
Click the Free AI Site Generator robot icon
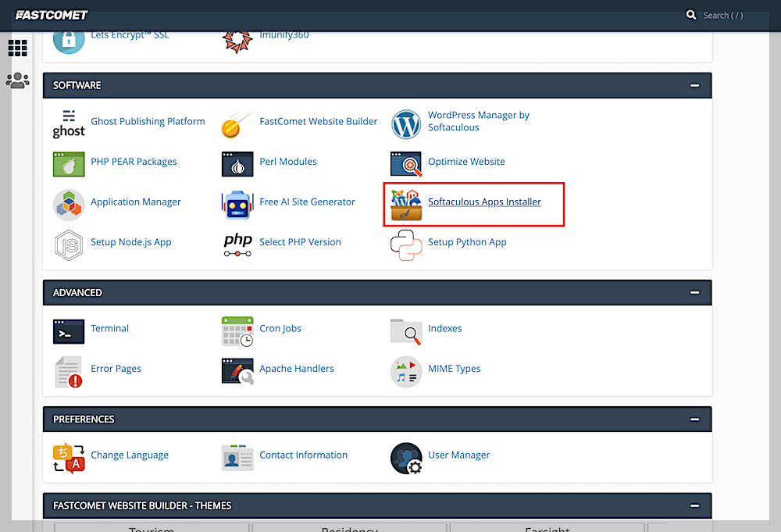tap(237, 205)
